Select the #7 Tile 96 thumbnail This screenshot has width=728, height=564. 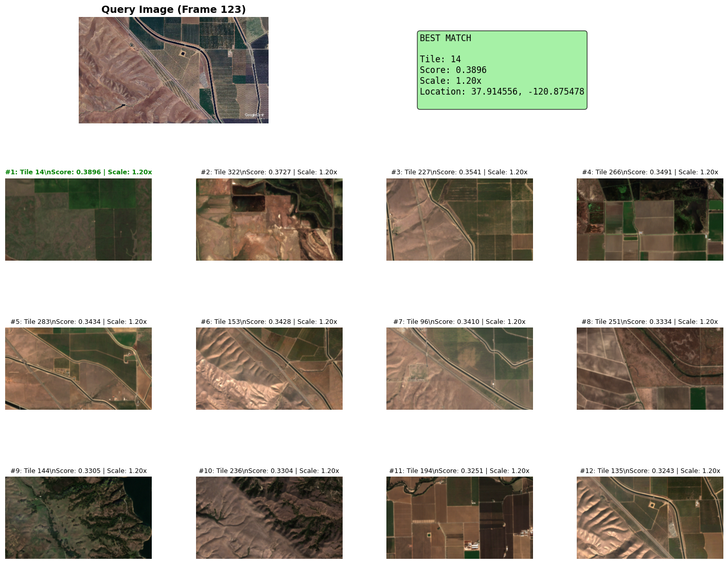[x=459, y=369]
